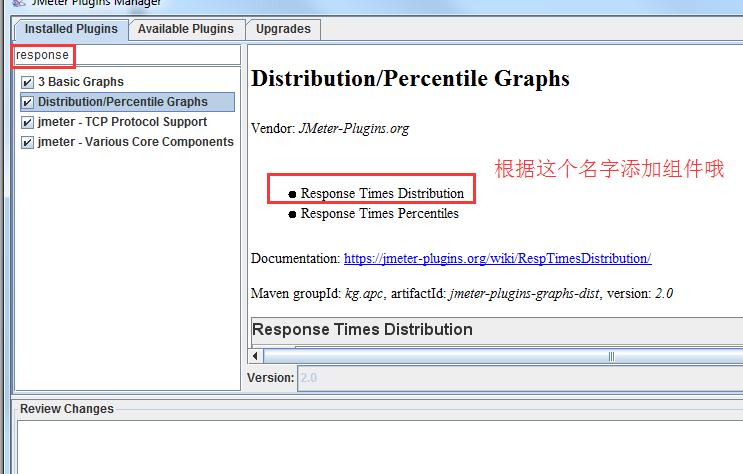Open the Upgrades tab
743x474 pixels.
point(283,29)
